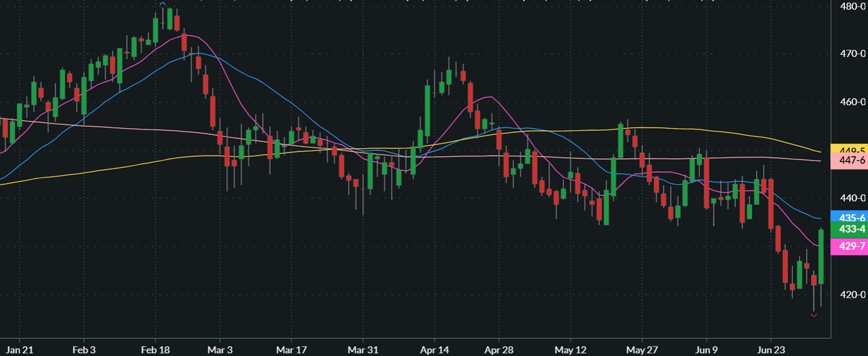Click the Apr 28 date label

point(498,349)
